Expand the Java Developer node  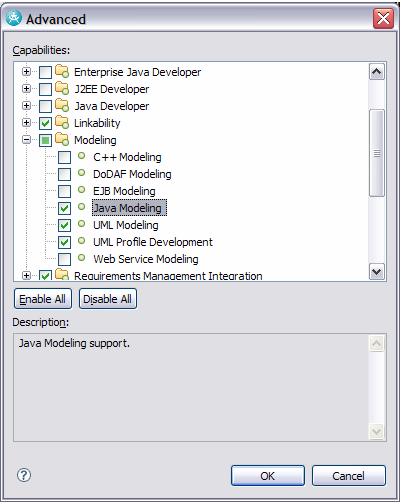[x=26, y=106]
